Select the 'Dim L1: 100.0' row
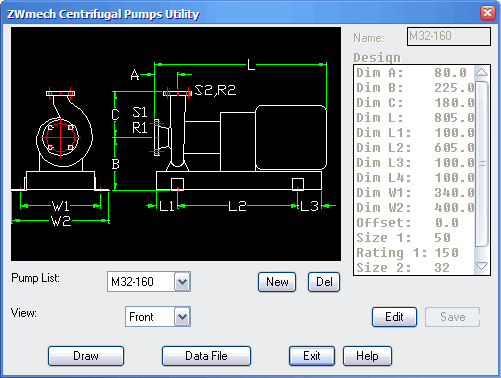 click(x=414, y=133)
